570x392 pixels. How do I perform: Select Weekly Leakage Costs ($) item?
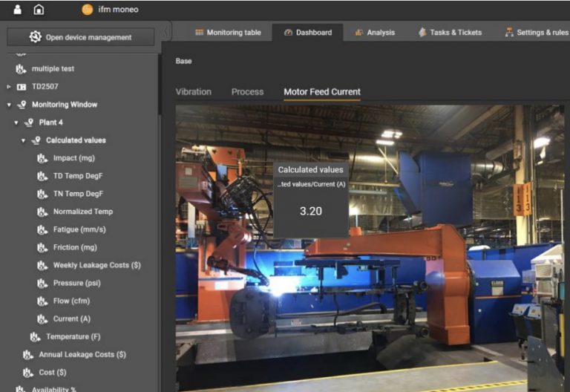[96, 265]
